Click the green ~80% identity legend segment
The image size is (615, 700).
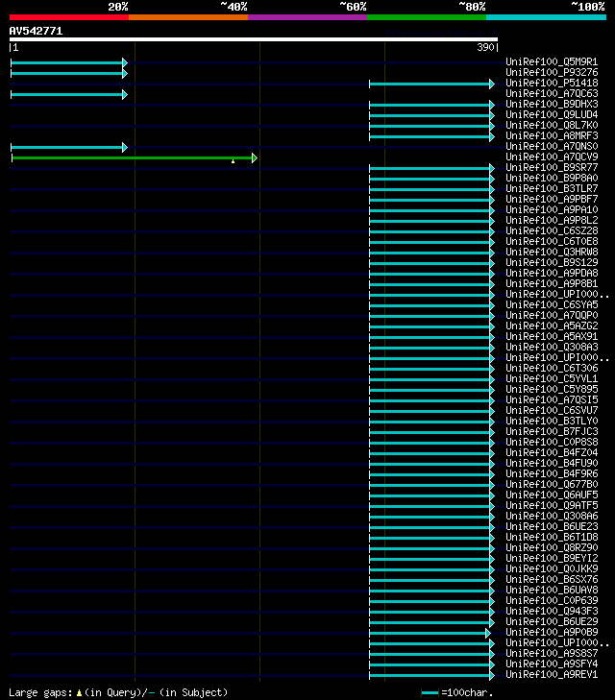click(x=427, y=17)
